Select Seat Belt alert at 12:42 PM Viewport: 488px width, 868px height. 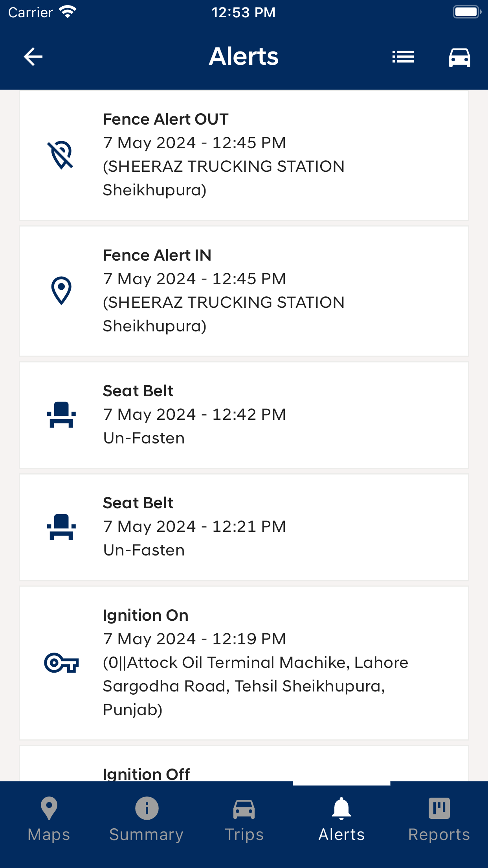point(244,415)
